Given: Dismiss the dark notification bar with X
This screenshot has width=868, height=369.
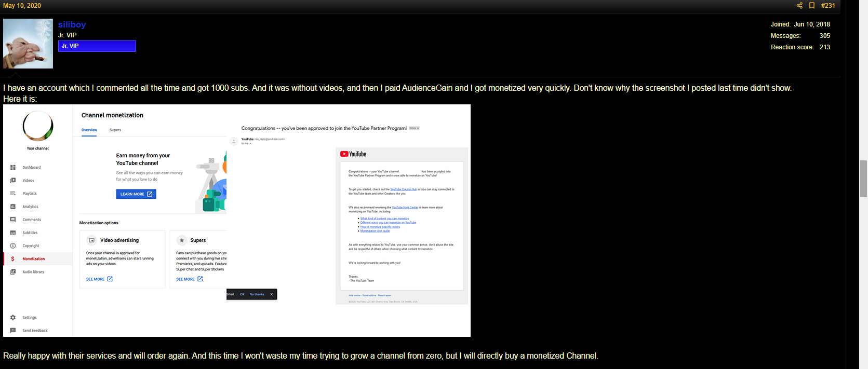Looking at the screenshot, I should (x=271, y=294).
